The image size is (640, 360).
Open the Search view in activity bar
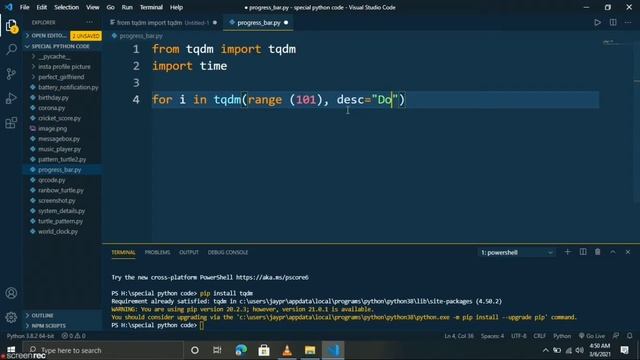pyautogui.click(x=11, y=50)
